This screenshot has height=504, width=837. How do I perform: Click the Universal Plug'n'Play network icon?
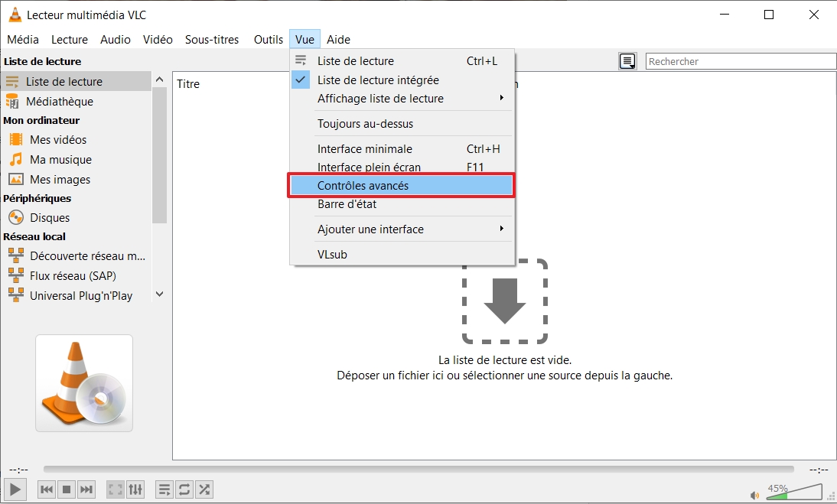16,295
